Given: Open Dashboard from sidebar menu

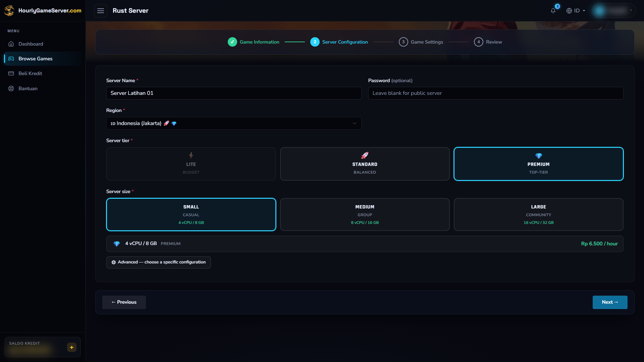Looking at the screenshot, I should [x=43, y=44].
